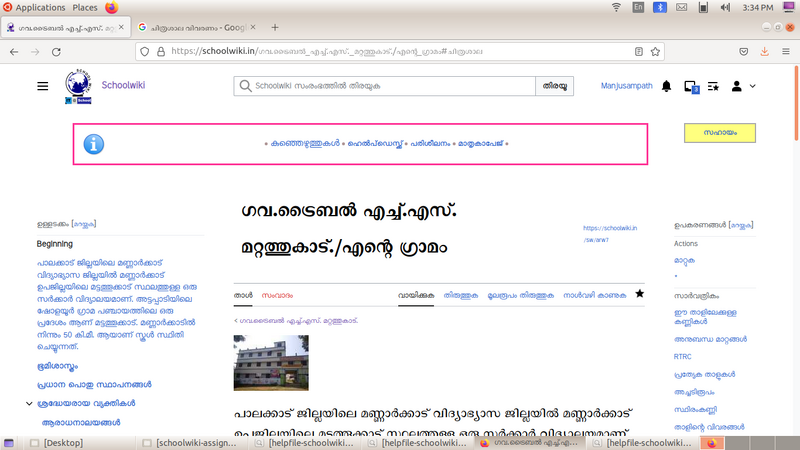Open പ്രധാന പൊതു സ്ഥാപനങ്ങൾ contents entry

point(94,384)
